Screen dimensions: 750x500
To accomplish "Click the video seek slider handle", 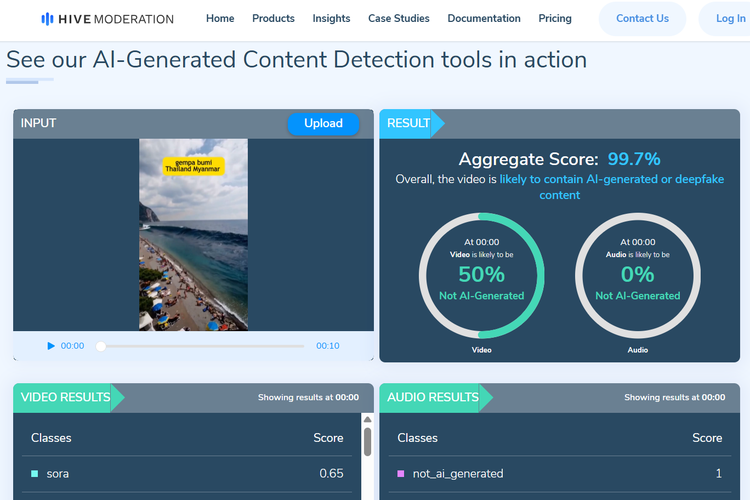I will click(x=101, y=346).
